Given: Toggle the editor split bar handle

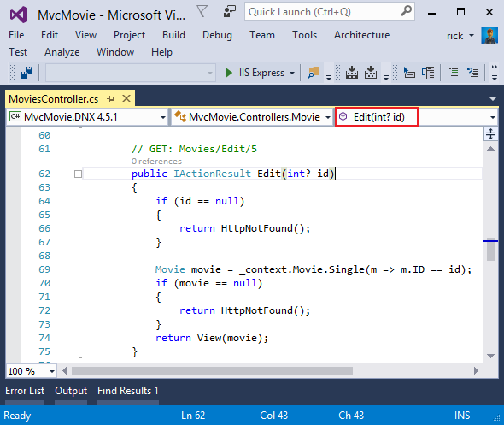Looking at the screenshot, I should pyautogui.click(x=490, y=133).
